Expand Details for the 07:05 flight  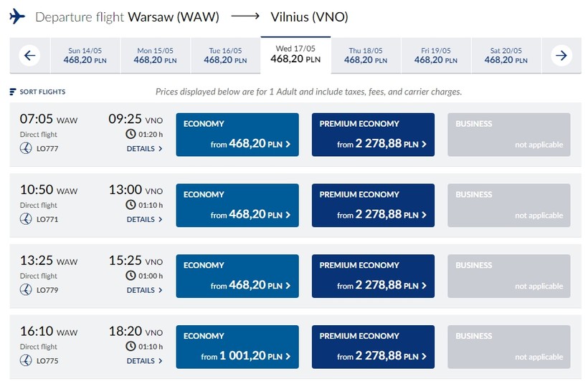(144, 149)
